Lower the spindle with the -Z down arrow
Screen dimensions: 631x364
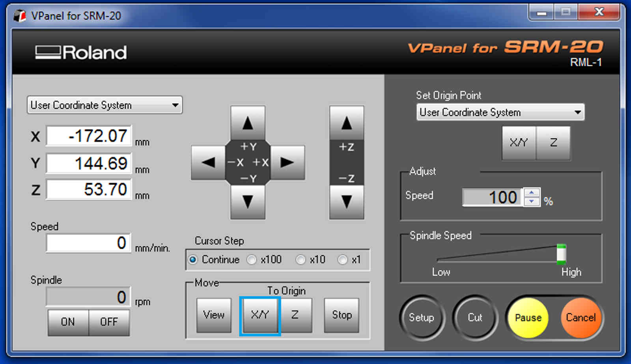tap(347, 202)
